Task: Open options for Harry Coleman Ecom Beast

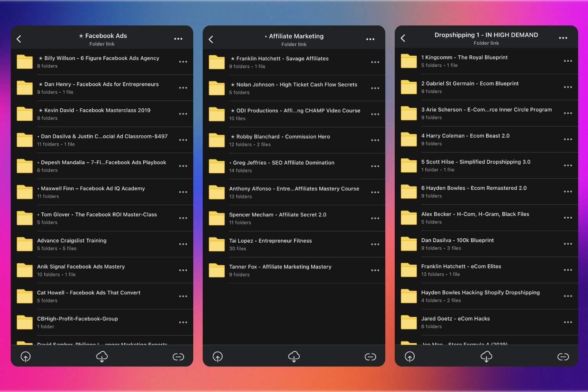Action: click(x=568, y=140)
